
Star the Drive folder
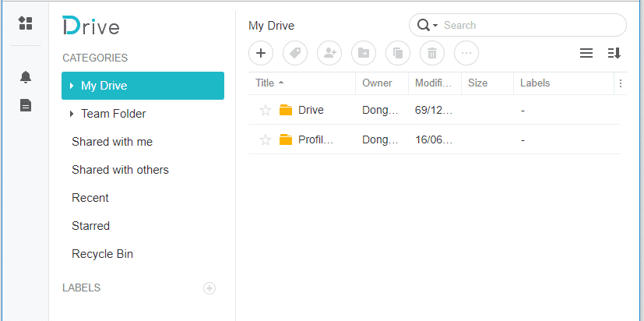pos(266,110)
